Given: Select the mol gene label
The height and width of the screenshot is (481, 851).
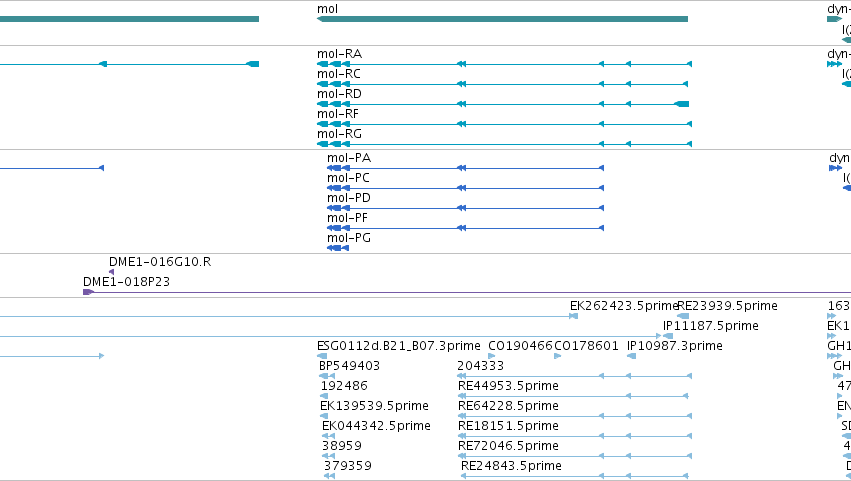Looking at the screenshot, I should click(x=327, y=9).
